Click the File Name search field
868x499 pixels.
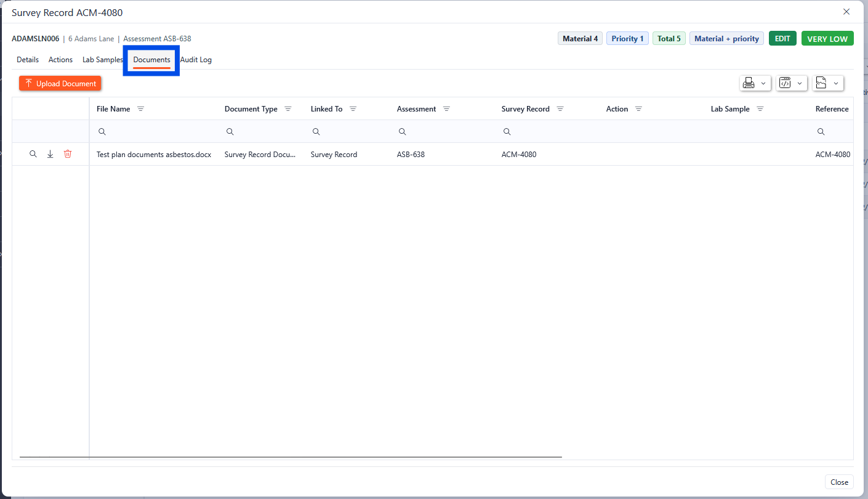pyautogui.click(x=154, y=132)
